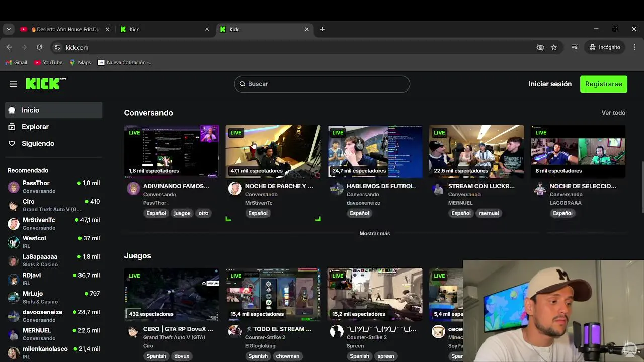Image resolution: width=644 pixels, height=362 pixels.
Task: Open the RDjavi recommended channel
Action: (x=54, y=279)
